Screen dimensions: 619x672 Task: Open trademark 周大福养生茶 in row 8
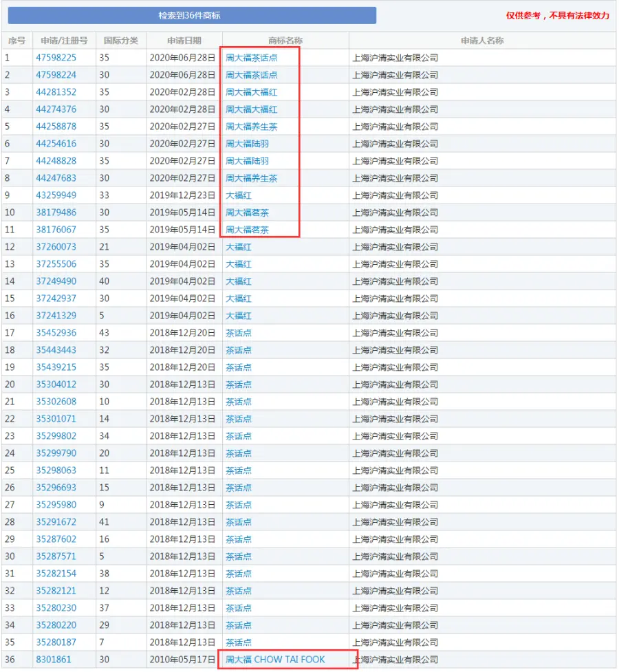(x=252, y=178)
